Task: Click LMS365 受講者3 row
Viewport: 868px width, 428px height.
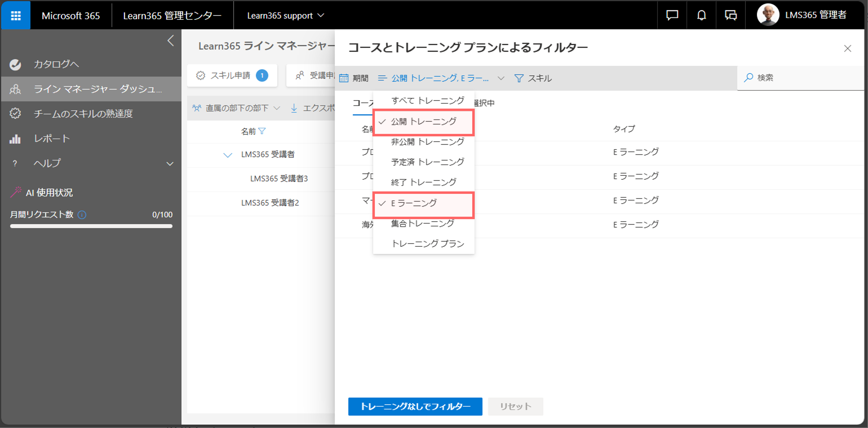Action: pyautogui.click(x=261, y=179)
